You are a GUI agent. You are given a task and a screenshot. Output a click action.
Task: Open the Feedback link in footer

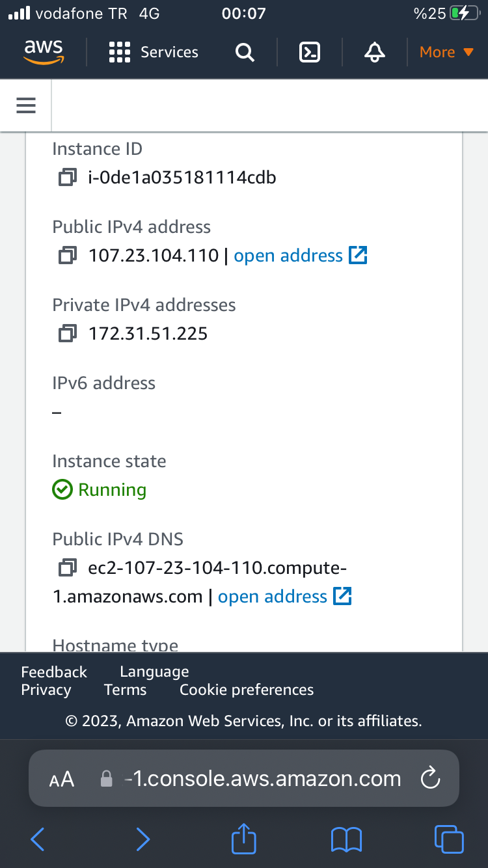54,671
